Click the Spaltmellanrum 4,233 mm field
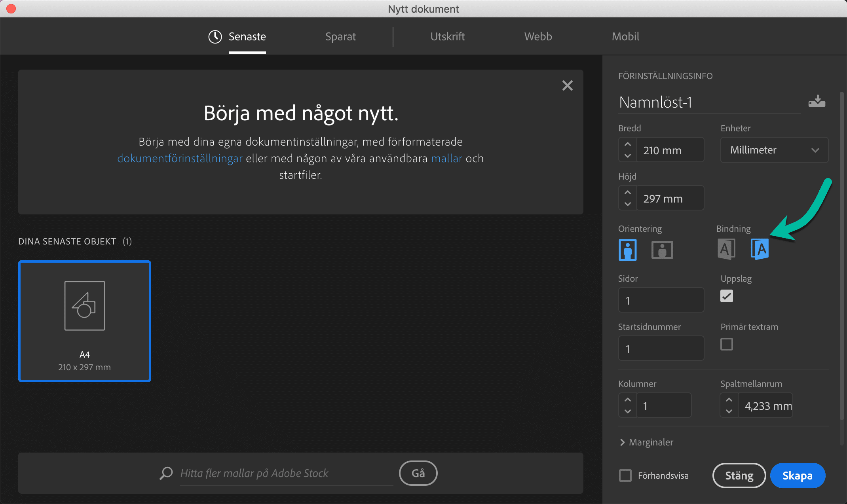847x504 pixels. point(765,405)
